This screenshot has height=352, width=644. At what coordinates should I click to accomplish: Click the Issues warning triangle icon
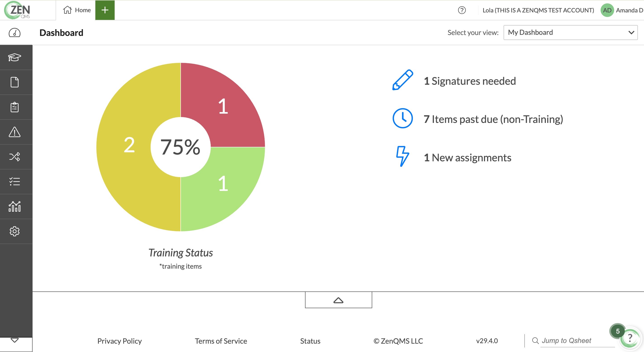click(15, 132)
